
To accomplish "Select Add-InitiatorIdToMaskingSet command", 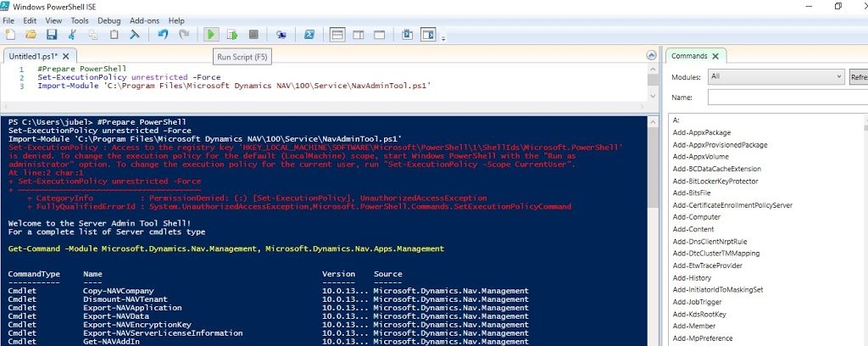I will [x=718, y=289].
